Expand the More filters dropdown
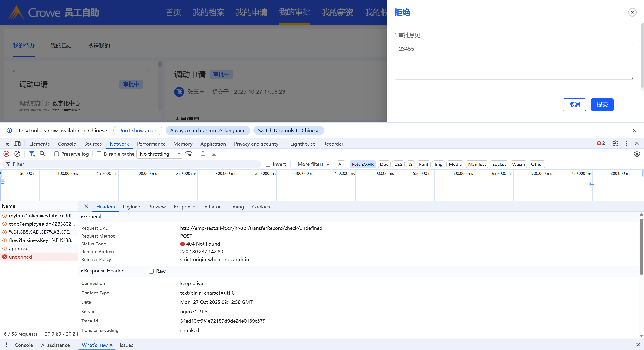This screenshot has height=350, width=644. [313, 164]
